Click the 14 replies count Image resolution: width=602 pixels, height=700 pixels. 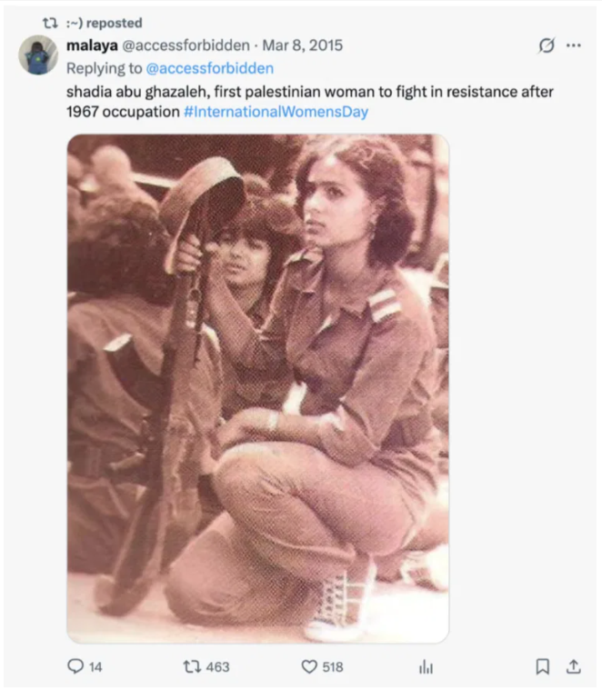(95, 667)
